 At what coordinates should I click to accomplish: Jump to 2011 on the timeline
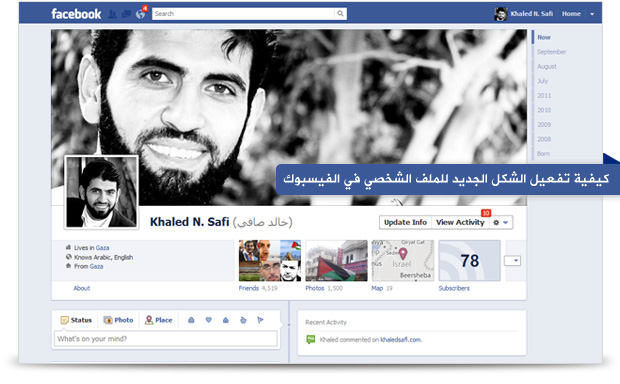point(544,95)
